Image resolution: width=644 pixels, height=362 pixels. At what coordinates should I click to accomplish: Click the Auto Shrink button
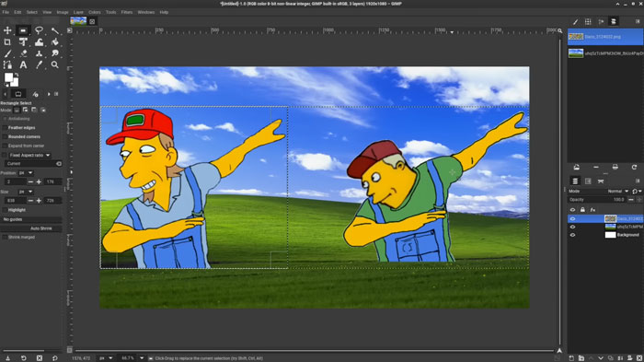31,228
